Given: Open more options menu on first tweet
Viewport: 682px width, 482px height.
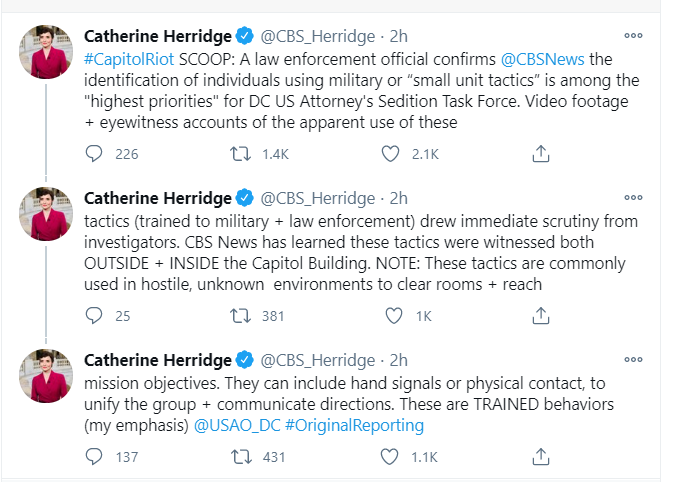Looking at the screenshot, I should pyautogui.click(x=633, y=36).
